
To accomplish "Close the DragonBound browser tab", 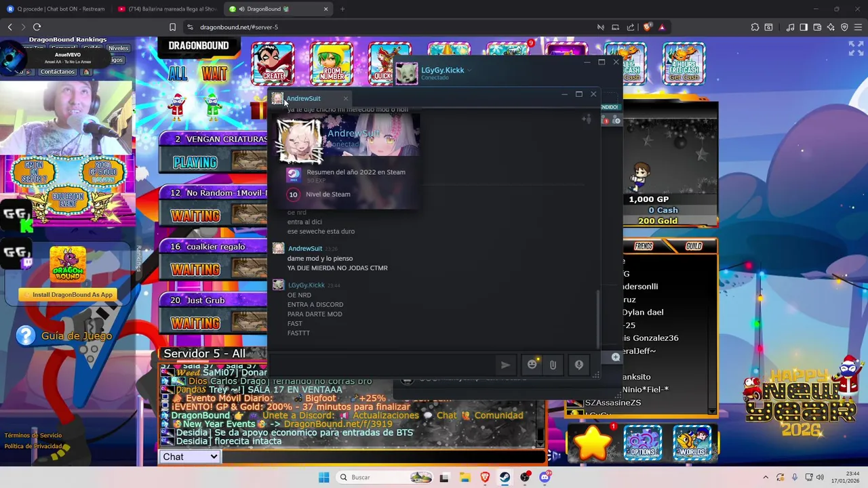I will [325, 9].
